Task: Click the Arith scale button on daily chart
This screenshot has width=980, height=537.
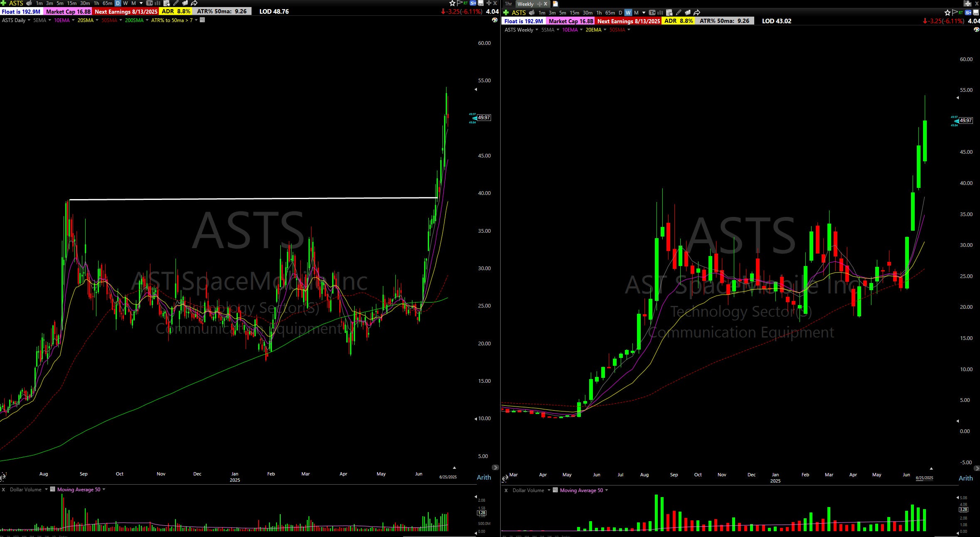Action: 484,478
